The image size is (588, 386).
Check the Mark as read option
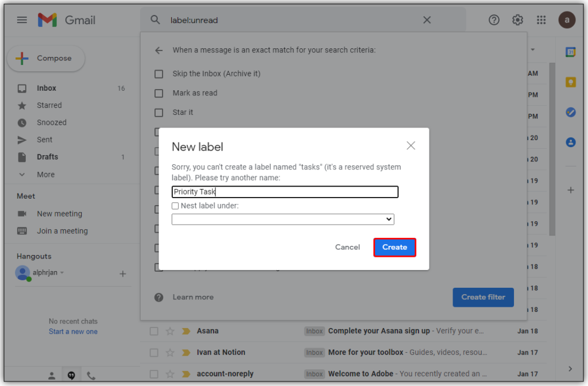[158, 93]
